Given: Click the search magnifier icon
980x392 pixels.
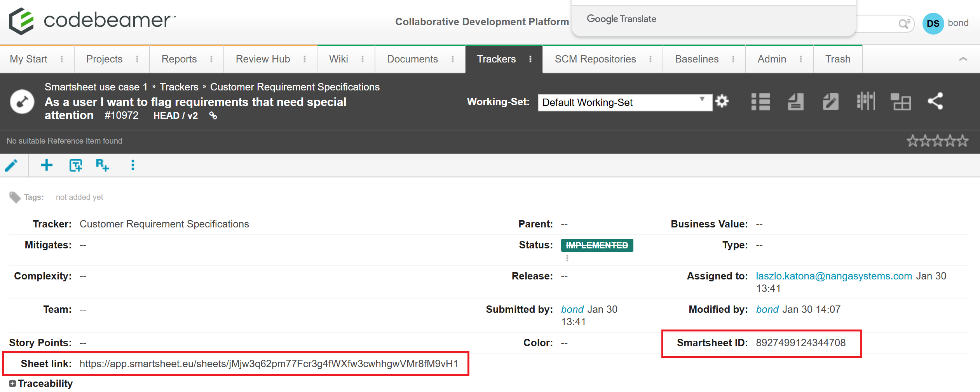Looking at the screenshot, I should (904, 24).
